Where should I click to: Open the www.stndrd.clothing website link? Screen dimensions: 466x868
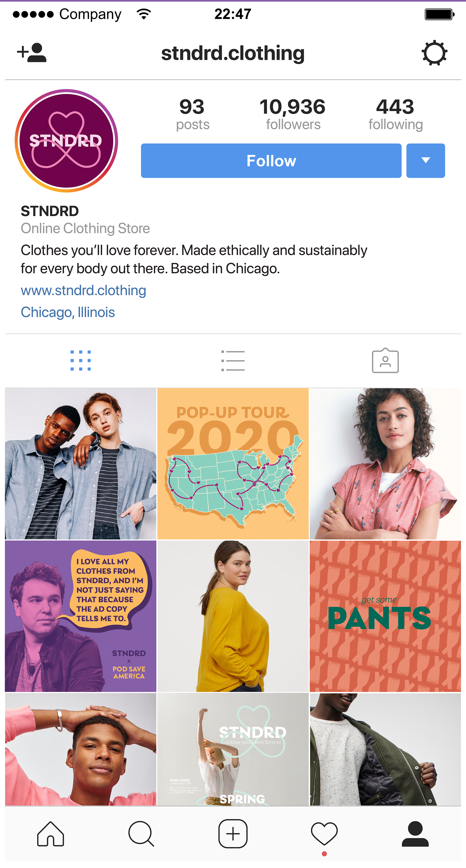(x=83, y=290)
